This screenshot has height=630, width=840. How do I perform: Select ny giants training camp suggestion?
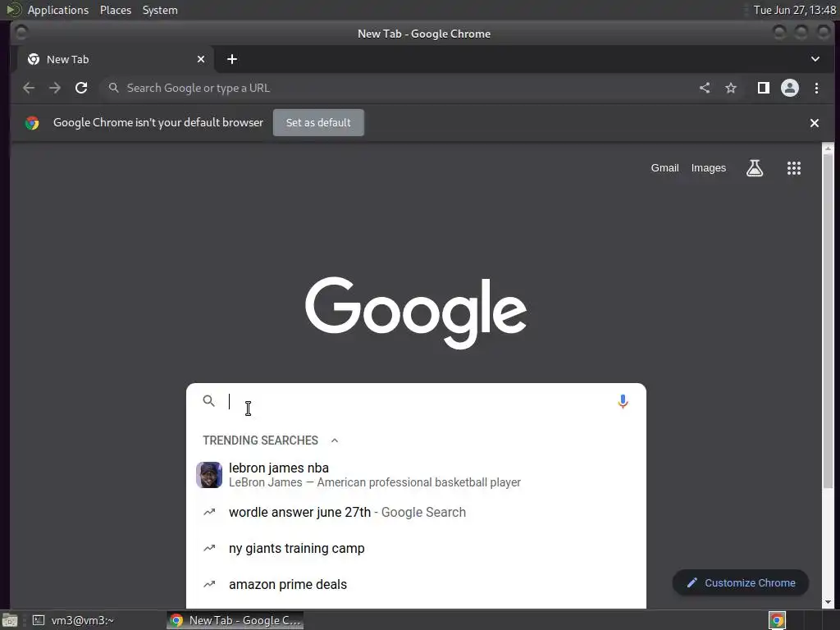pos(416,548)
